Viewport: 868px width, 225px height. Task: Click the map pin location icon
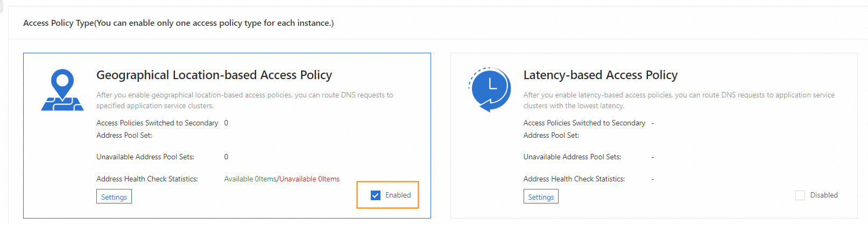click(x=62, y=90)
